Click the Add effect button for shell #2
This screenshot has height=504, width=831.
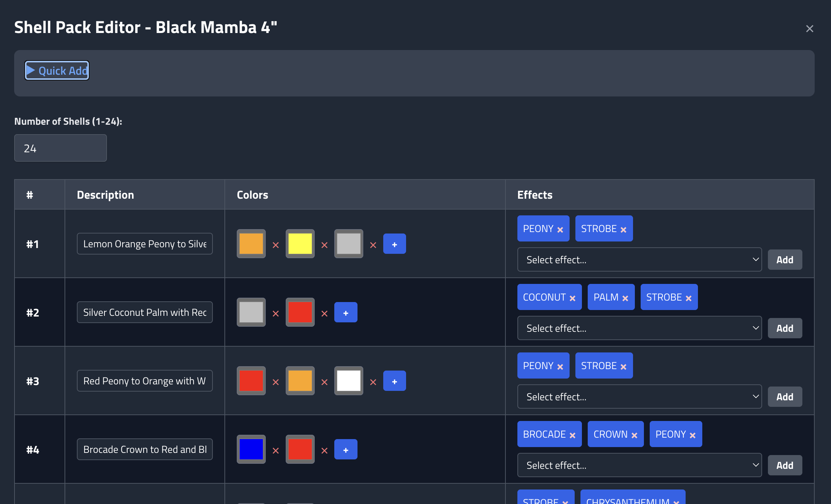(x=785, y=328)
